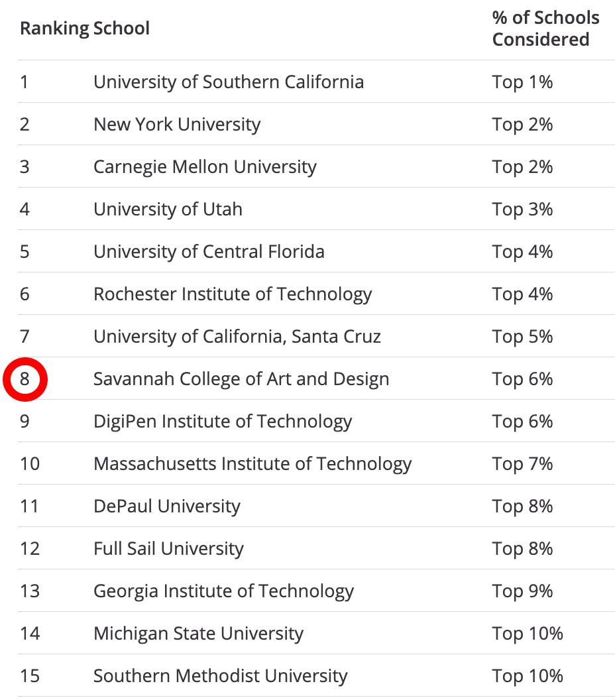Click Michigan State University
Image resolution: width=615 pixels, height=700 pixels.
(198, 634)
